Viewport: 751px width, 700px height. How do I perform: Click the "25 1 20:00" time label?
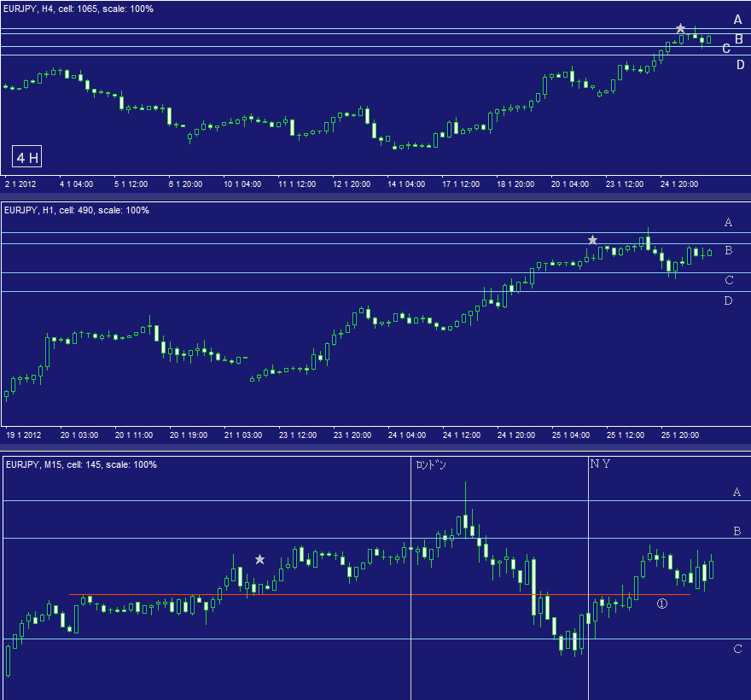(x=679, y=435)
